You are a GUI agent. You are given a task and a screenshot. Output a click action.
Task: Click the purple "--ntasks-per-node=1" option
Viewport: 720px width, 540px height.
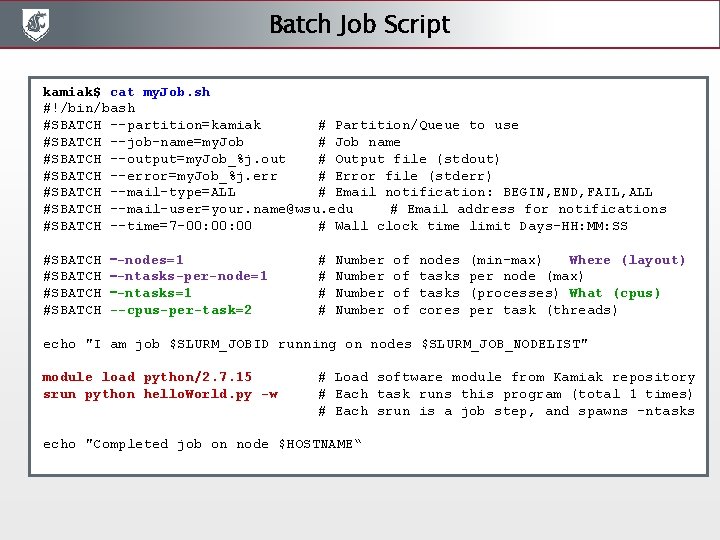coord(189,276)
